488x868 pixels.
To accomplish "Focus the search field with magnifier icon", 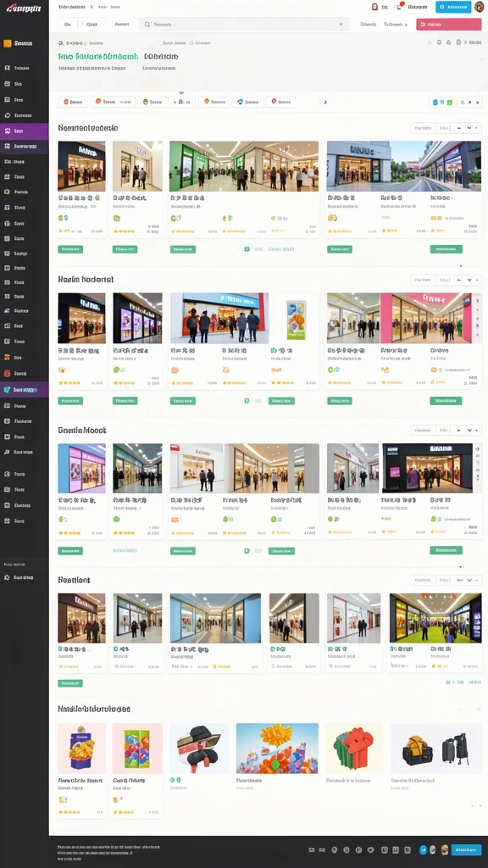I will (244, 25).
